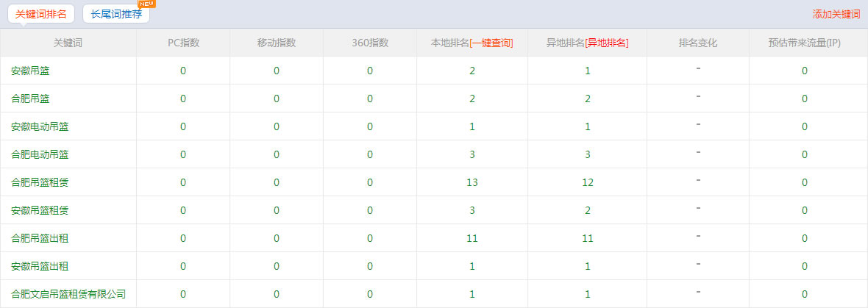
Task: Open the 合肥电动吊篮 keyword entry
Action: (40, 154)
